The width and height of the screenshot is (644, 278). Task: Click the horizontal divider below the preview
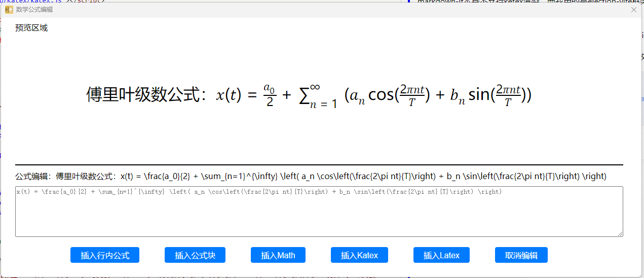click(x=319, y=165)
